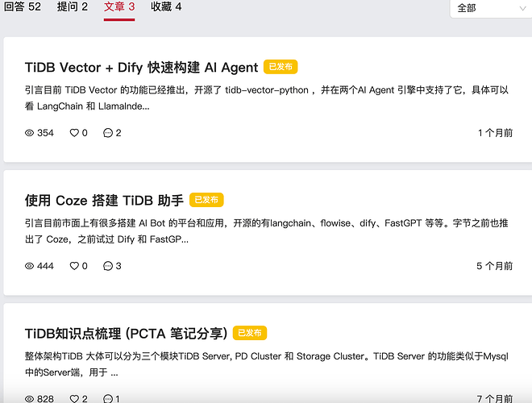Click the 已发布 badge on the Coze article
Screen dimensions: 532x403
[206, 200]
